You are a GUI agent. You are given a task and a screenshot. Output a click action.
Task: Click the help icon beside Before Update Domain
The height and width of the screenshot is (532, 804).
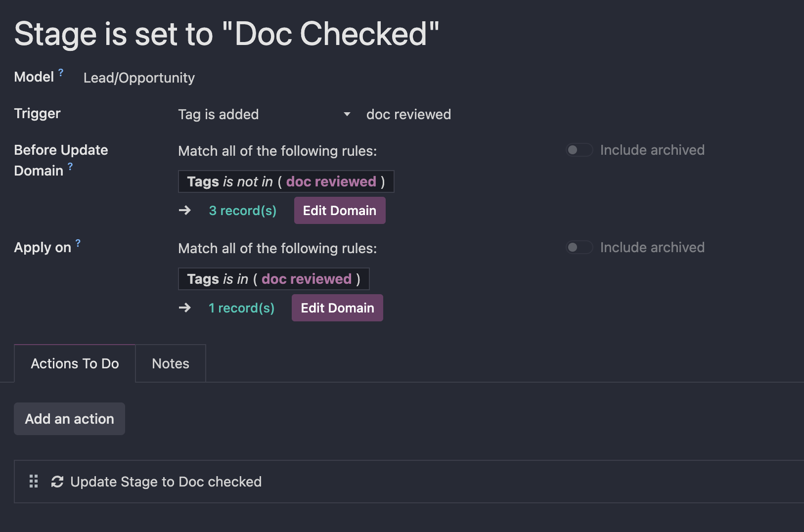70,167
